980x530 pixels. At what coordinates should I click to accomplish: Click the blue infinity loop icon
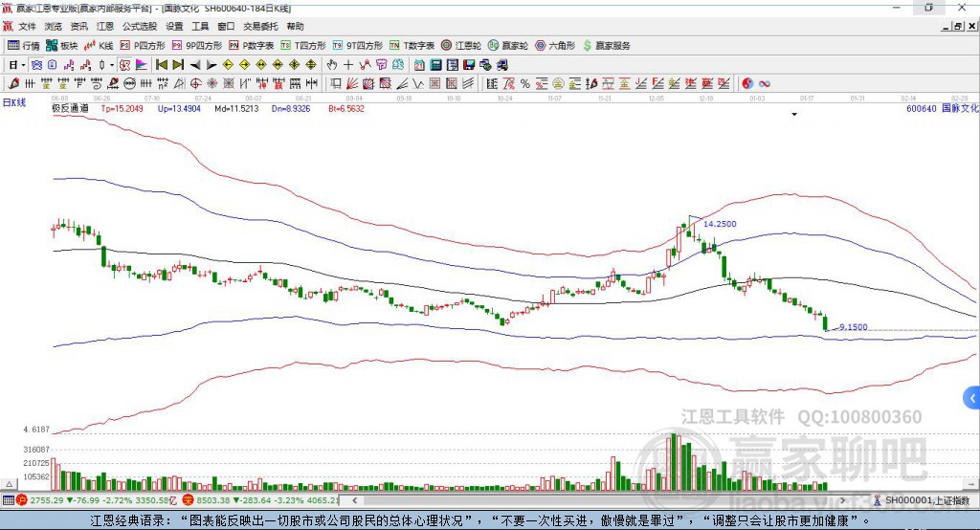point(765,83)
